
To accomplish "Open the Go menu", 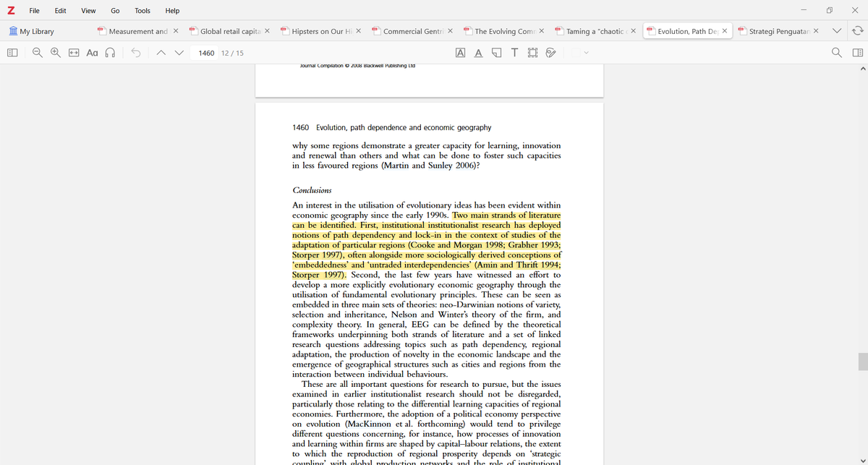I will 115,11.
